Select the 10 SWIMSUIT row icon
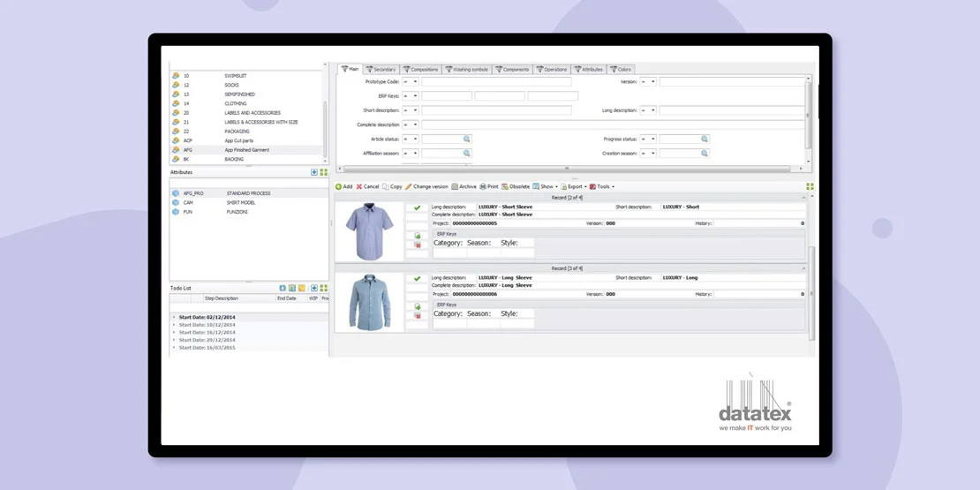 [x=176, y=76]
